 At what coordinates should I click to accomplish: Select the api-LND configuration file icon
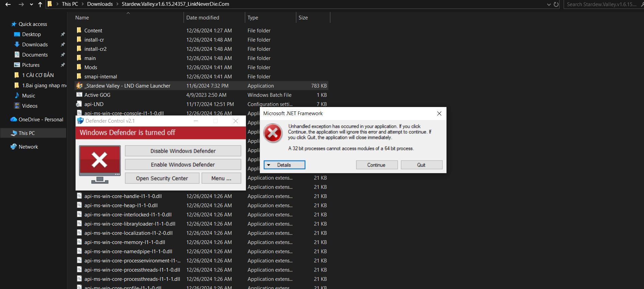pos(79,104)
